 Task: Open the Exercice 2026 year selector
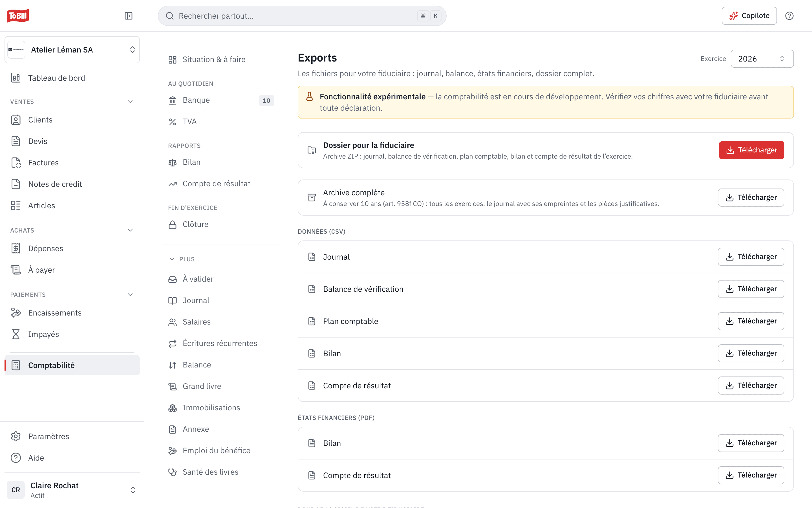click(x=762, y=59)
